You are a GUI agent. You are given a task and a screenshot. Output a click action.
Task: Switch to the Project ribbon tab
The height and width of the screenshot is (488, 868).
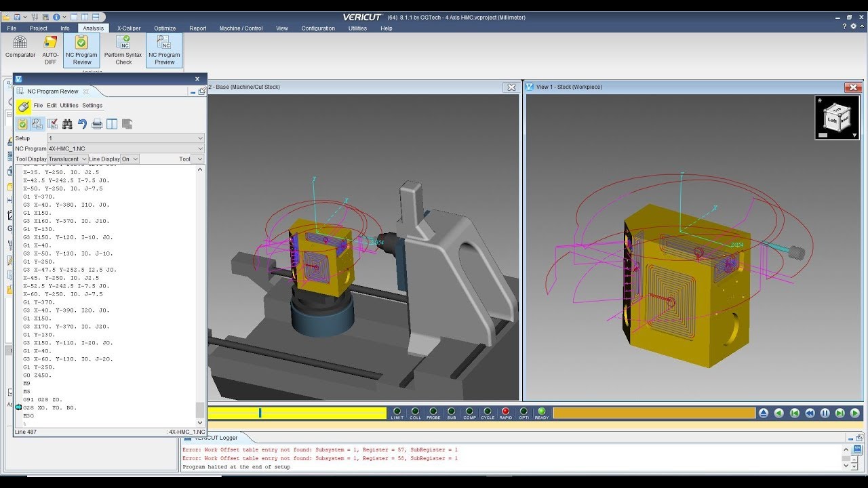click(39, 28)
